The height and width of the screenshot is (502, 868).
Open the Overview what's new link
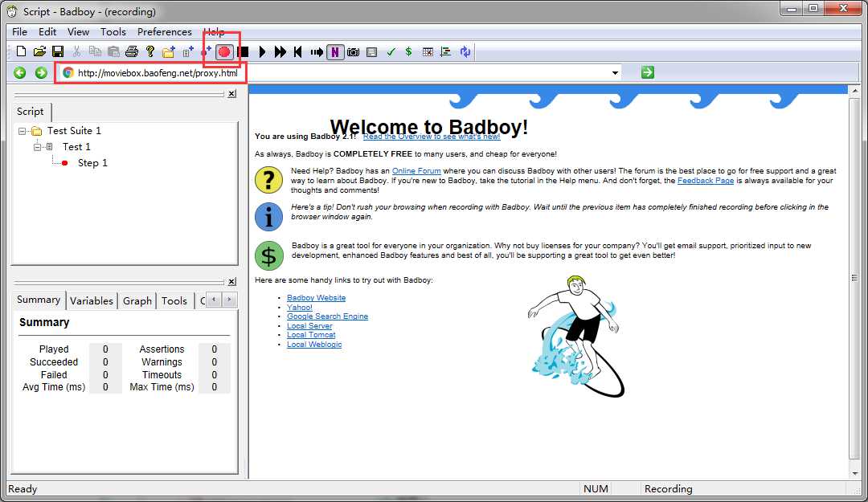point(432,137)
